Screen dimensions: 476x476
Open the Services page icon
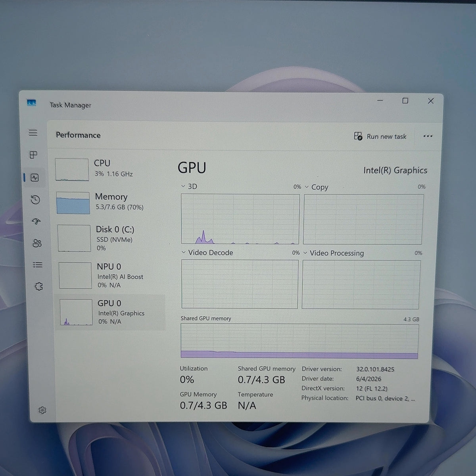(38, 286)
